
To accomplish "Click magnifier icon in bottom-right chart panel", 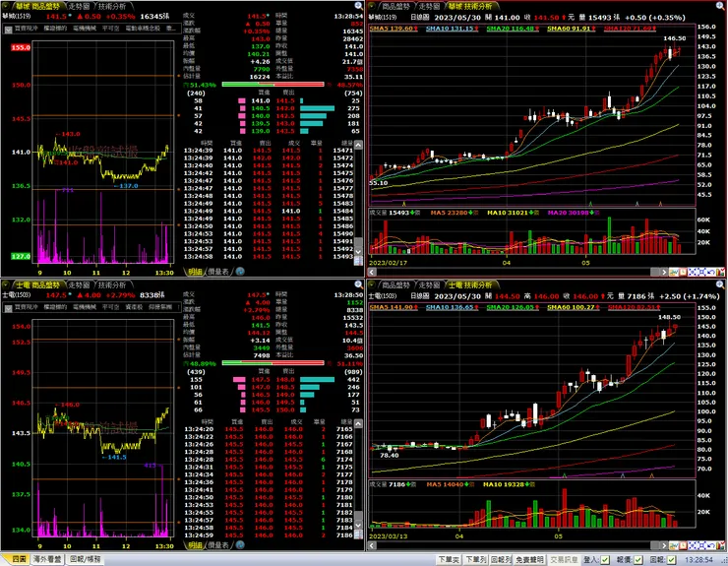I will pyautogui.click(x=720, y=284).
